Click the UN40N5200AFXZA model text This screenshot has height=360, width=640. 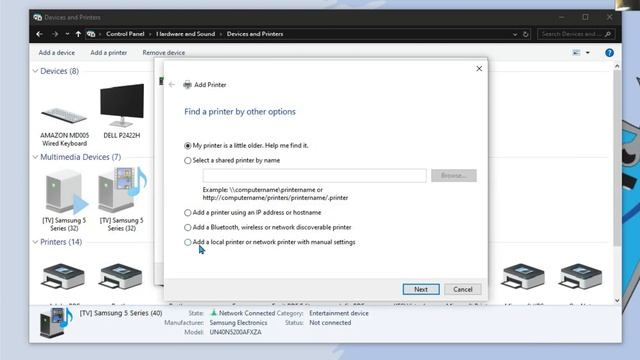point(236,332)
